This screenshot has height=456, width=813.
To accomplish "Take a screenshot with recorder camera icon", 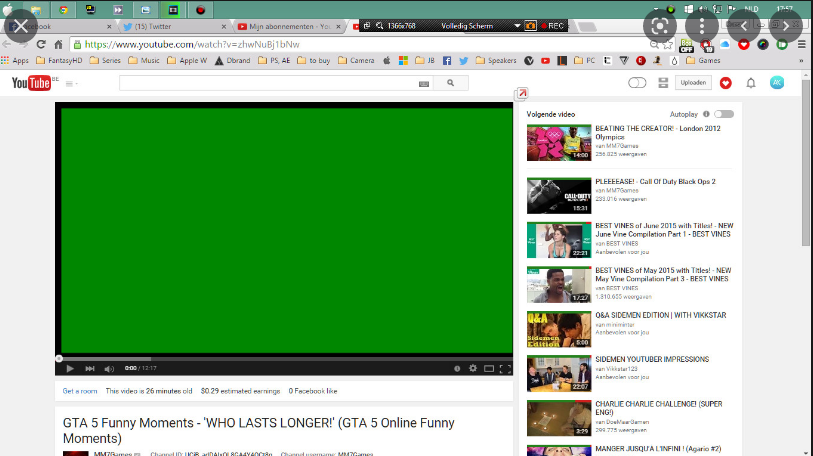I will [530, 26].
